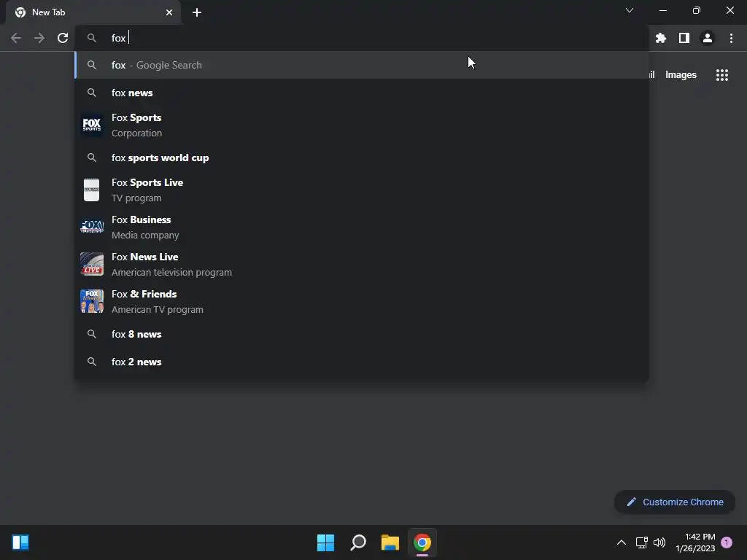Open the Google apps grid icon

[722, 75]
